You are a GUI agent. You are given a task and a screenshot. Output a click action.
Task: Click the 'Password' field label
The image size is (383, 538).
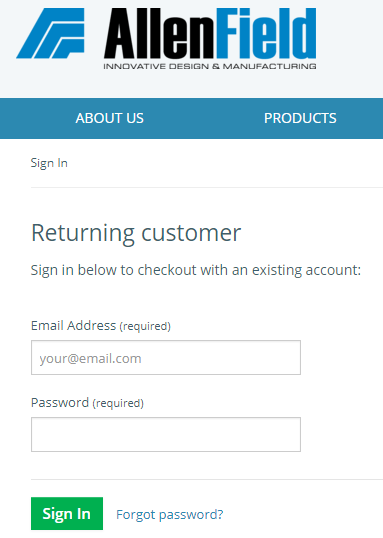(x=60, y=402)
